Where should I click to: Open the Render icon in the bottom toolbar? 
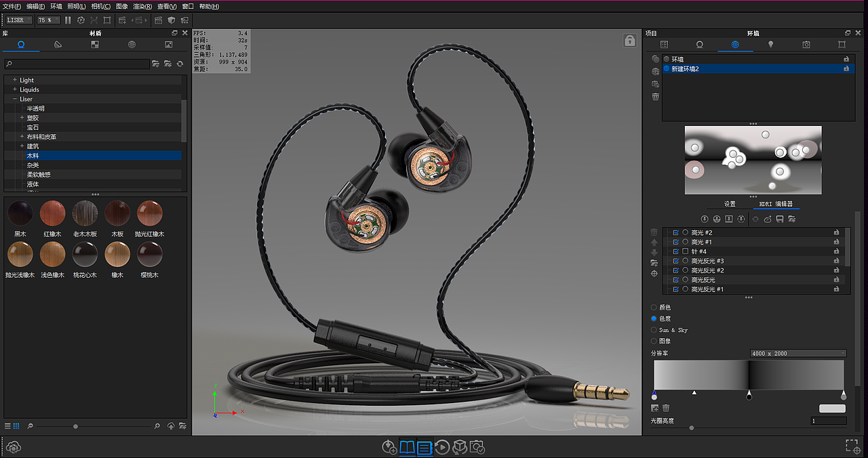pos(477,447)
